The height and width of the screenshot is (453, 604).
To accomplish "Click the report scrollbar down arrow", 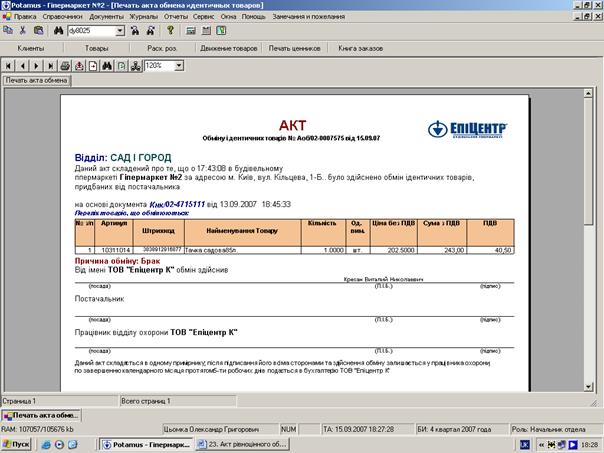I will [x=588, y=387].
